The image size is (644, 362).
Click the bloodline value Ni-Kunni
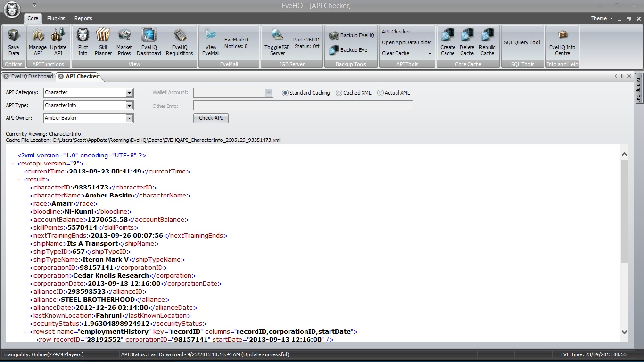(79, 212)
